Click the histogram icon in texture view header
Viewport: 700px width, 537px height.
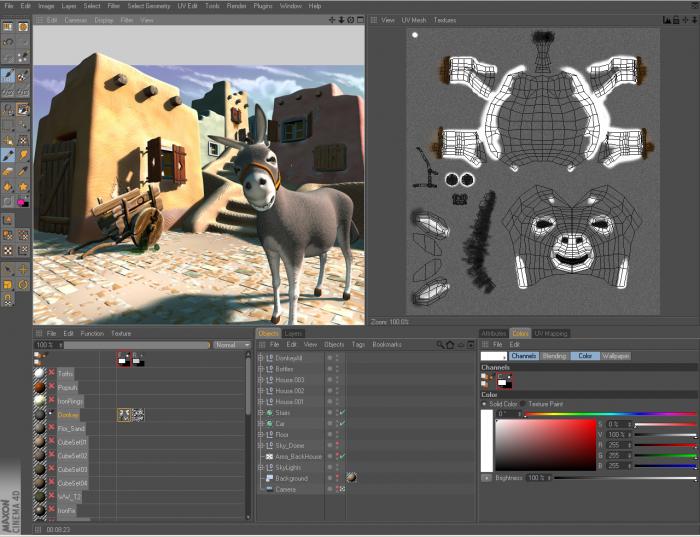[x=667, y=20]
